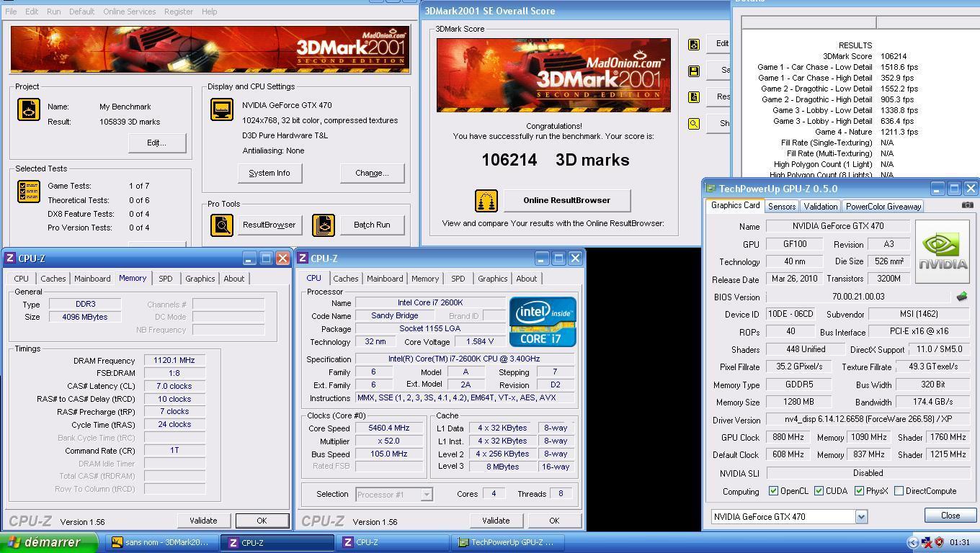
Task: Click the Project icon in 3DMark
Action: click(29, 109)
